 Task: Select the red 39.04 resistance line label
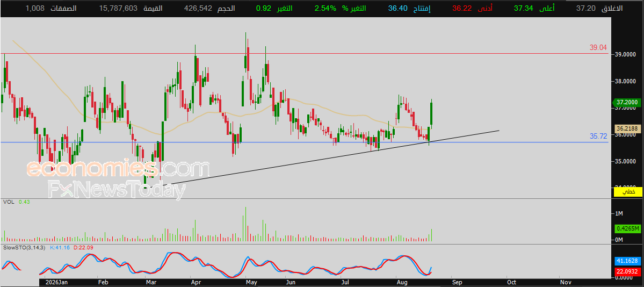[598, 48]
